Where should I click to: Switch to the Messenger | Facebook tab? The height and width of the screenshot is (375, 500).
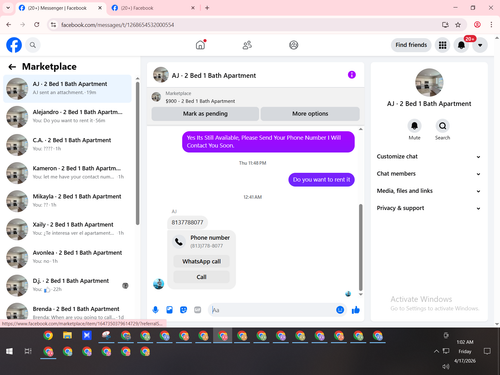(60, 8)
